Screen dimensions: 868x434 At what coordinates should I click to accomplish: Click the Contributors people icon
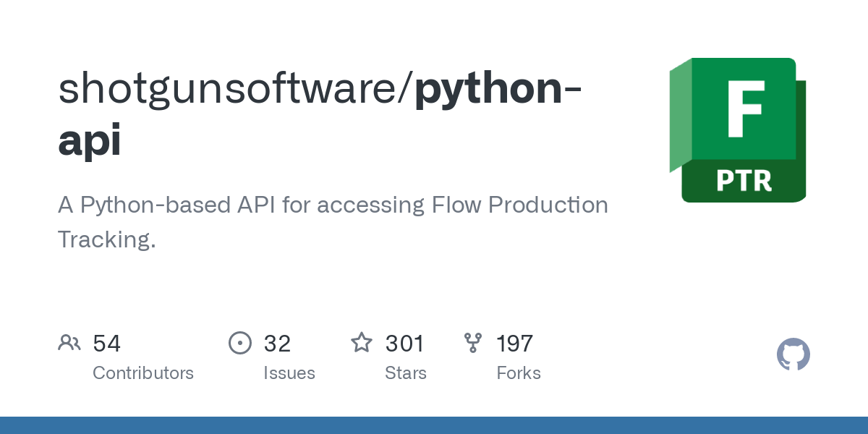point(69,343)
